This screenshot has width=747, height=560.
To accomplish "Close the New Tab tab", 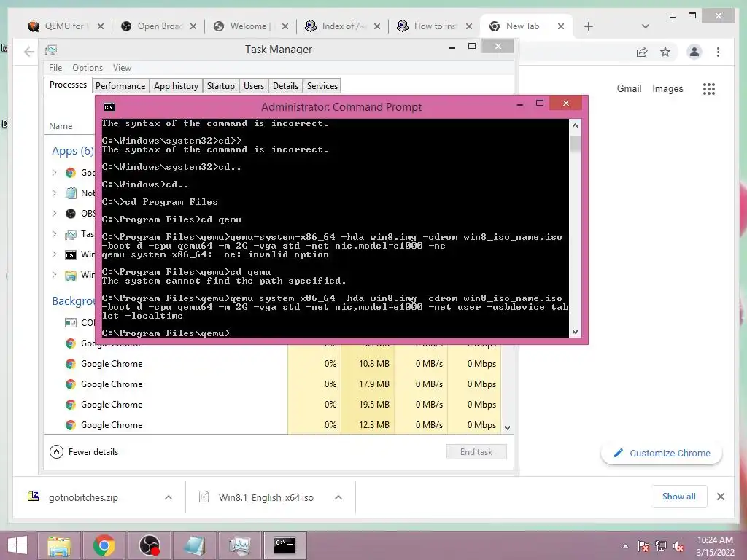I will coord(561,26).
